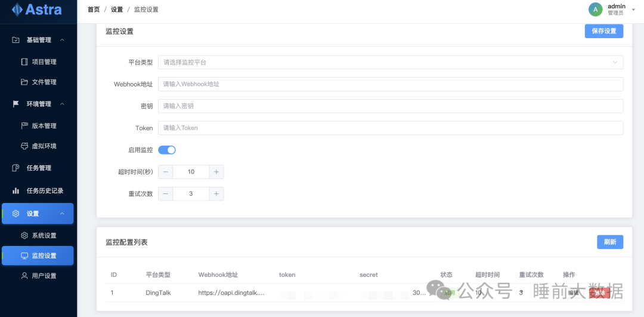Click the 项目管理 notebook icon
The image size is (644, 317).
coord(24,62)
